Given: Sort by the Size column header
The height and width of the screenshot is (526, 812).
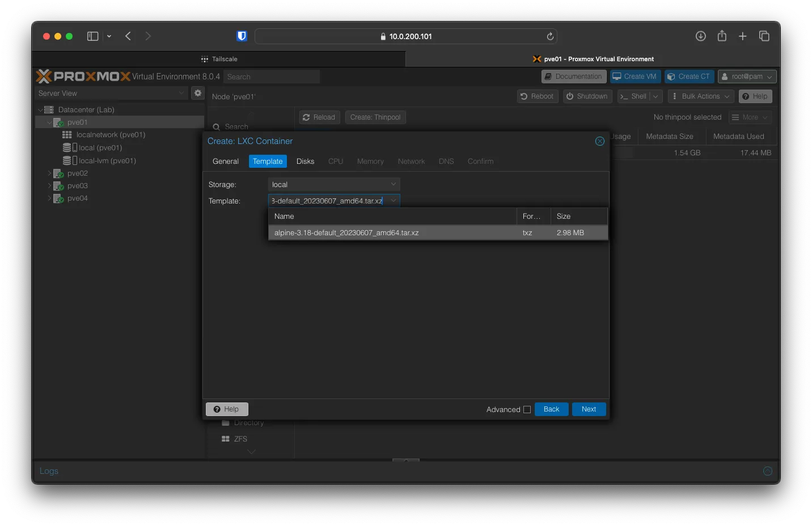Looking at the screenshot, I should pyautogui.click(x=579, y=217).
